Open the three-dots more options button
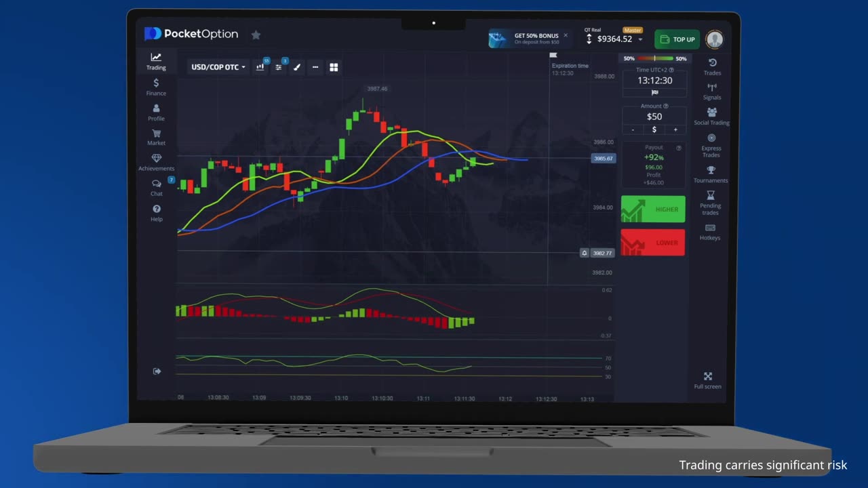This screenshot has height=488, width=868. (x=315, y=67)
